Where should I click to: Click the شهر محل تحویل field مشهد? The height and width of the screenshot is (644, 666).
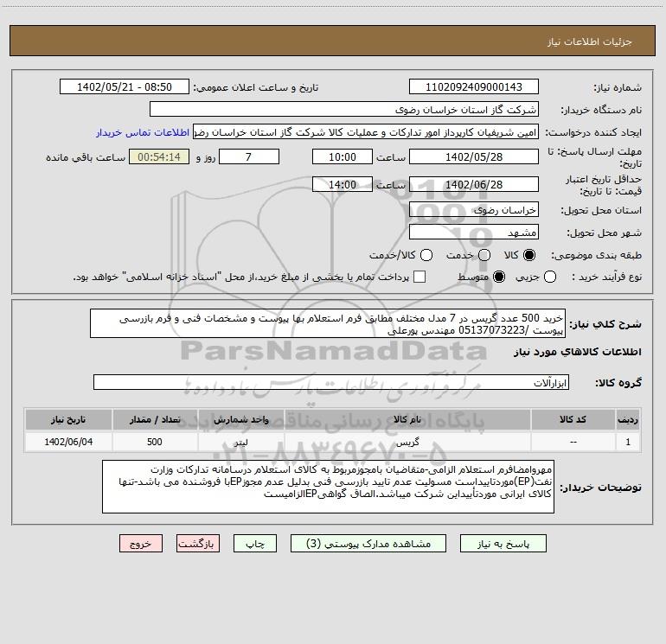474,233
